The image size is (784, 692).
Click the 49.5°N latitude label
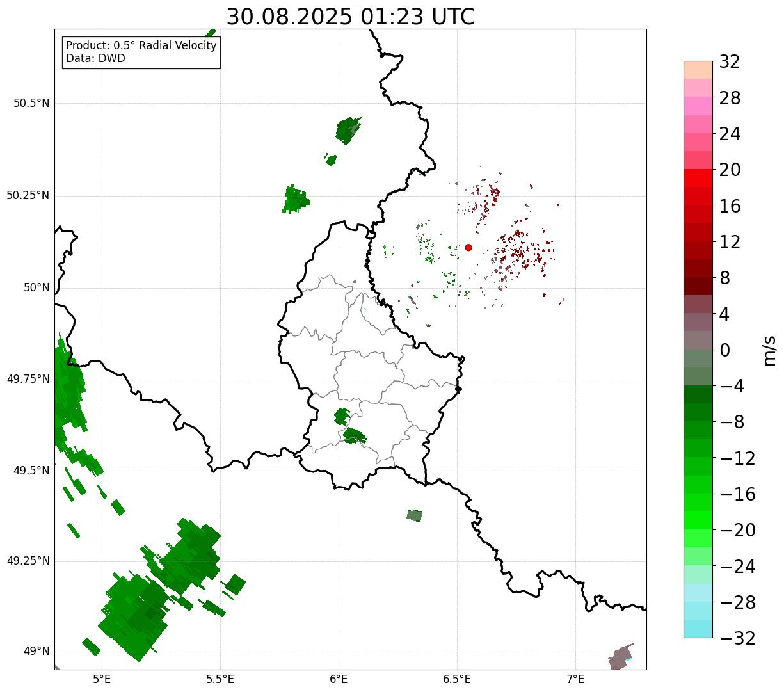[31, 471]
